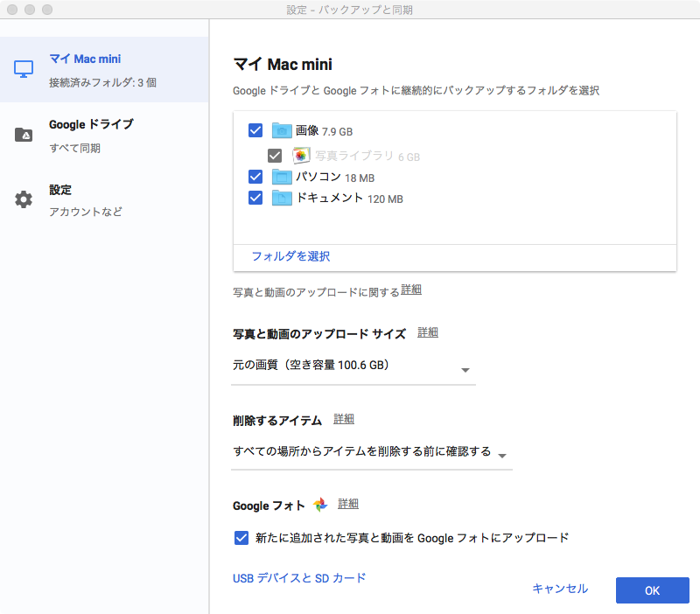This screenshot has height=614, width=700.
Task: Uncheck the ドキュメント folder checkbox
Action: tap(255, 199)
